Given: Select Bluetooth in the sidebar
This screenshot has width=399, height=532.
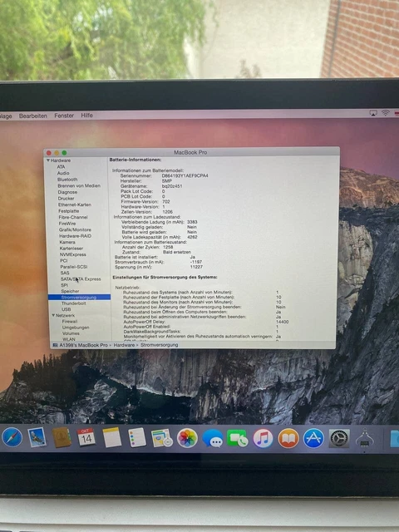Looking at the screenshot, I should pos(67,180).
